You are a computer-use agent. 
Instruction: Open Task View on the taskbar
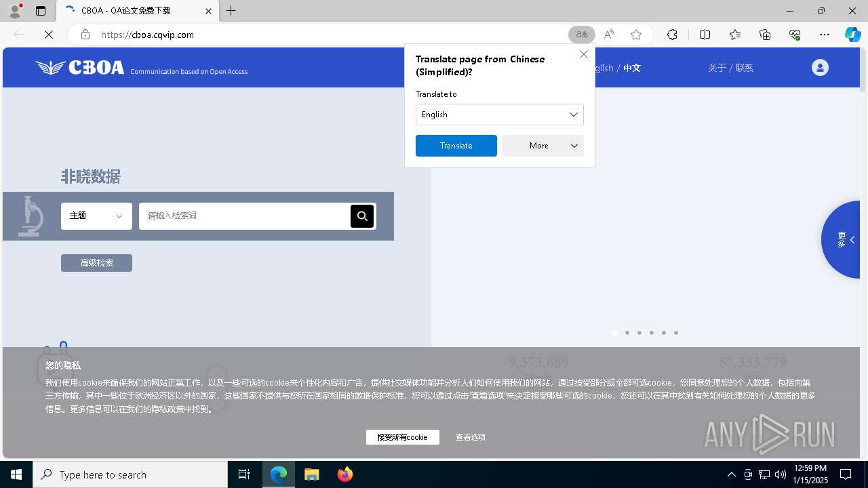(x=244, y=474)
